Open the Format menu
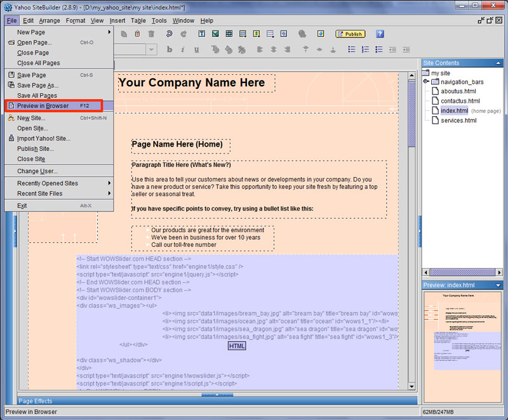The height and width of the screenshot is (420, 508). [x=76, y=21]
